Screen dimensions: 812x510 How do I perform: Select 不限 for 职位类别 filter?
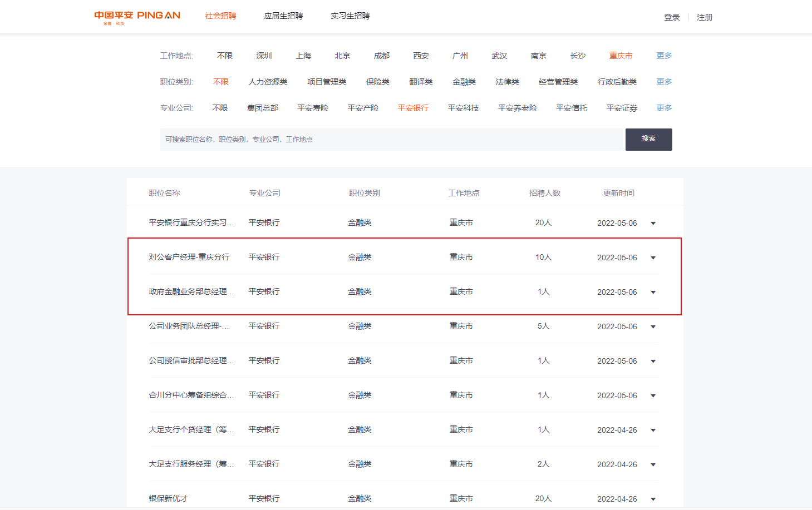click(221, 82)
